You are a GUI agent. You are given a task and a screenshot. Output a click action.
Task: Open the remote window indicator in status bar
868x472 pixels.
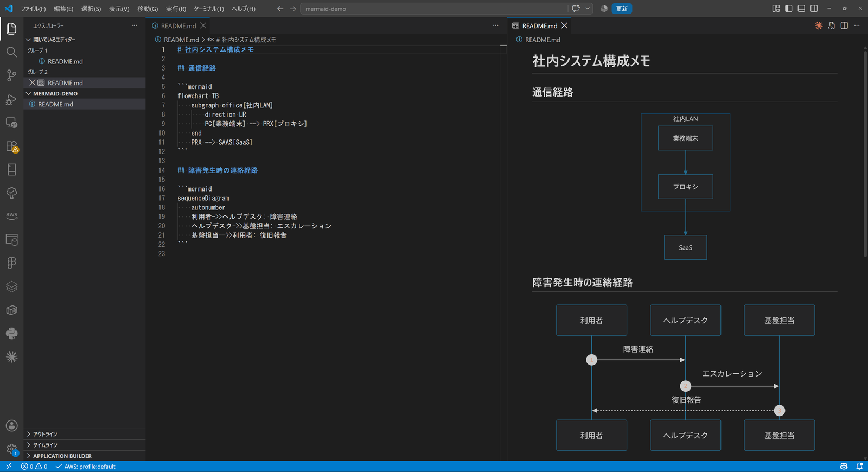8,467
